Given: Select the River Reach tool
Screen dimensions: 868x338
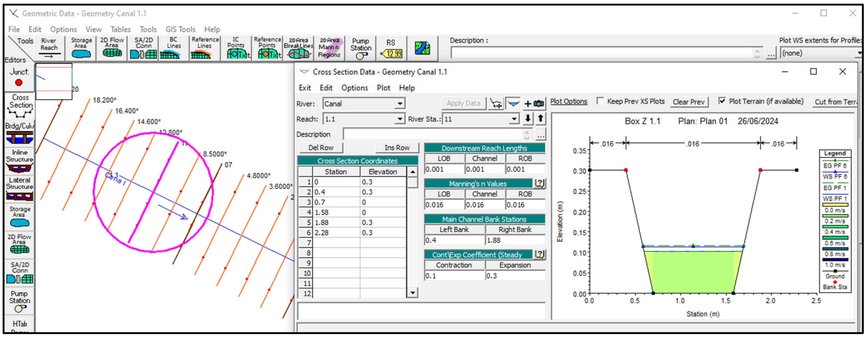Looking at the screenshot, I should [x=49, y=49].
